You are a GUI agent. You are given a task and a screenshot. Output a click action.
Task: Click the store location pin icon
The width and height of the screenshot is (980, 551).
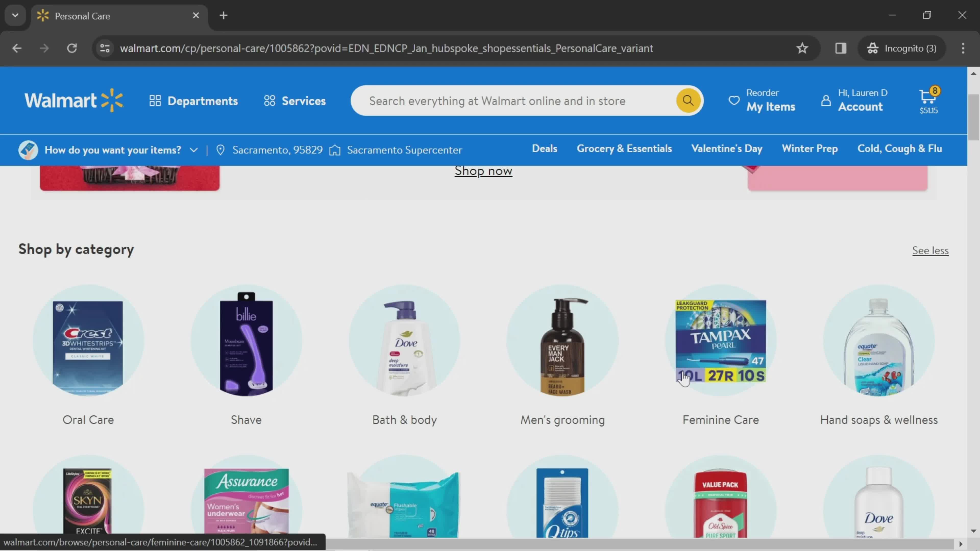click(x=220, y=149)
